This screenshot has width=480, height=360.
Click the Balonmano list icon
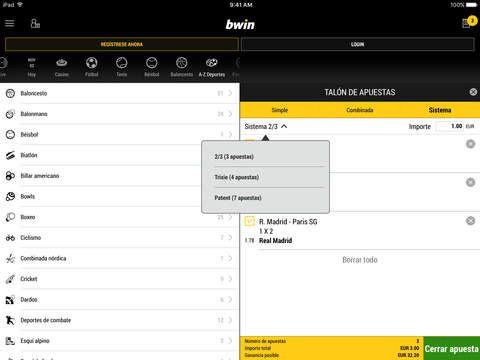(10, 114)
